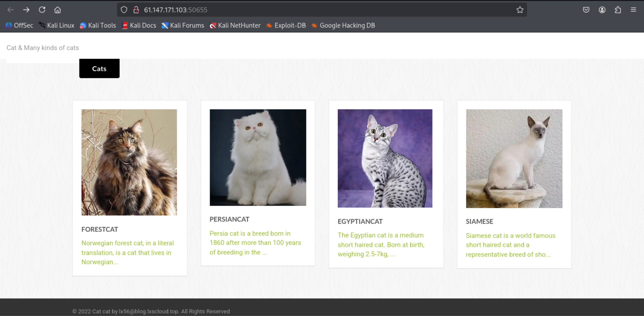Open the Kali Tools bookmark
Screen dimensions: 644x316
tap(98, 25)
